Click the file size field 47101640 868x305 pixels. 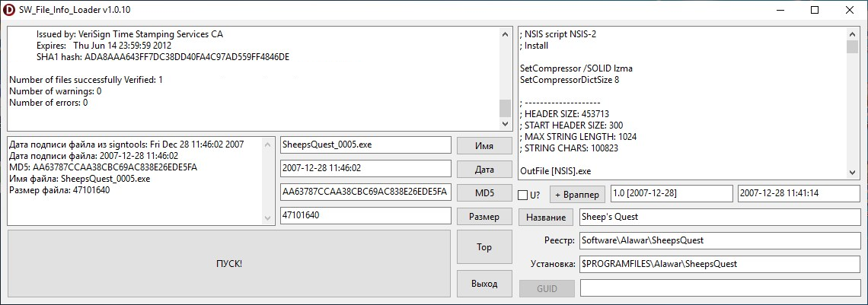(x=366, y=216)
